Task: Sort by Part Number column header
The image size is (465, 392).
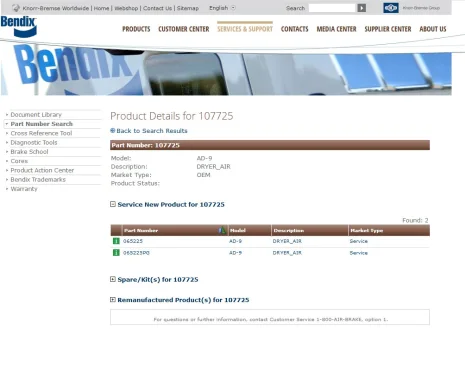Action: point(141,230)
